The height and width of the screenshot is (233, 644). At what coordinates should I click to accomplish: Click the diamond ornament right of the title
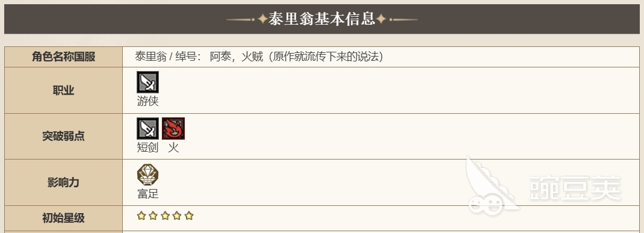pyautogui.click(x=381, y=19)
